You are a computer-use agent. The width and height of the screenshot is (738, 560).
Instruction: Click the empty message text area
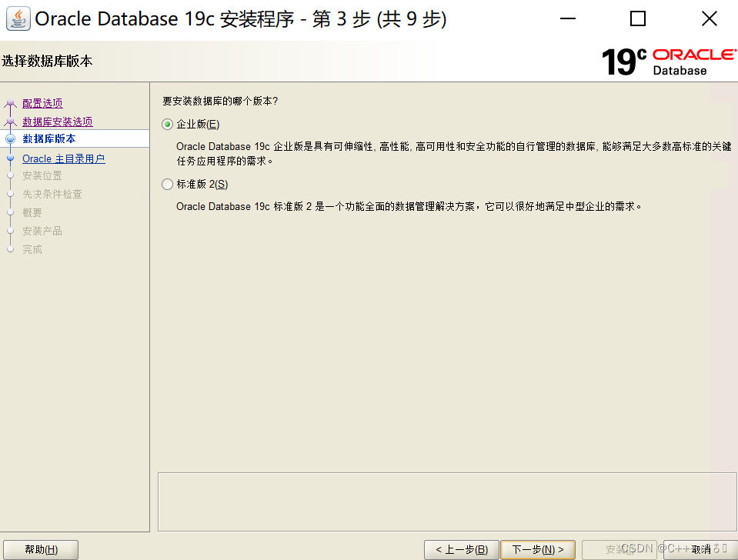447,502
